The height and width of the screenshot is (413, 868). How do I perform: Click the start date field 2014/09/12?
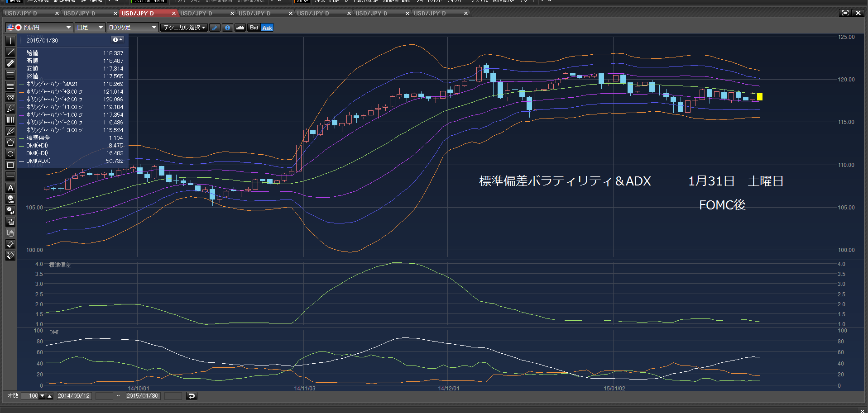pyautogui.click(x=74, y=396)
